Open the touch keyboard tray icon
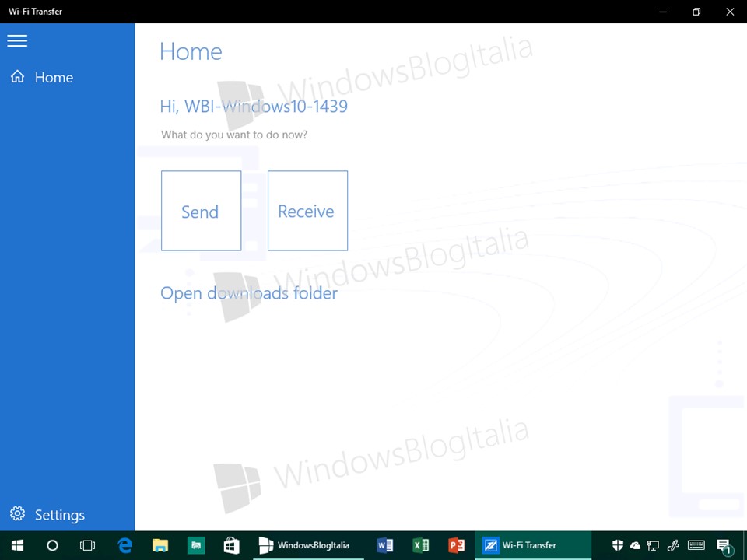 pyautogui.click(x=696, y=546)
